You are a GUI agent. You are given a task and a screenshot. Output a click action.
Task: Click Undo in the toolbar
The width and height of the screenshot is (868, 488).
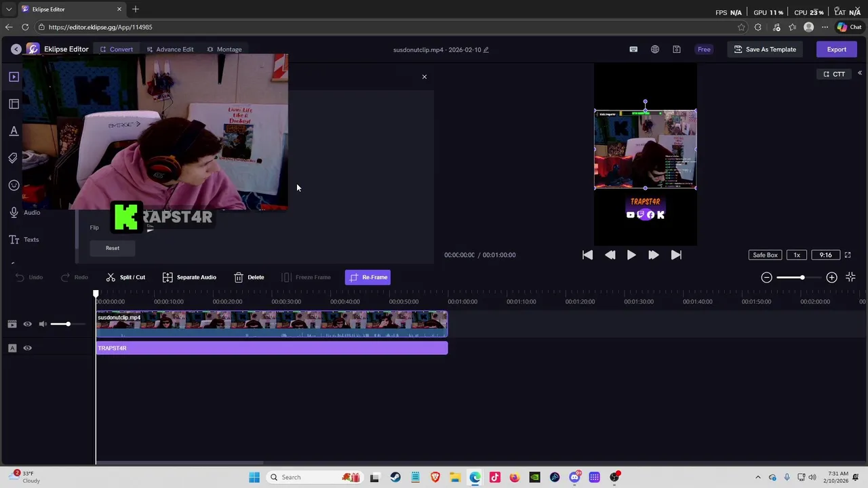pos(29,277)
